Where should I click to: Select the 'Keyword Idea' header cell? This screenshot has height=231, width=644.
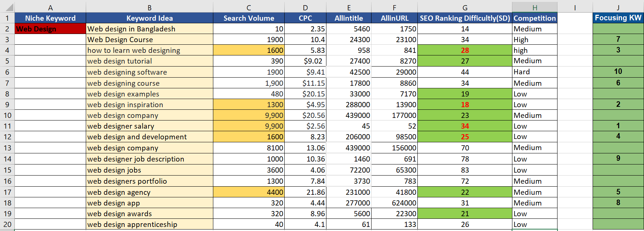[149, 18]
